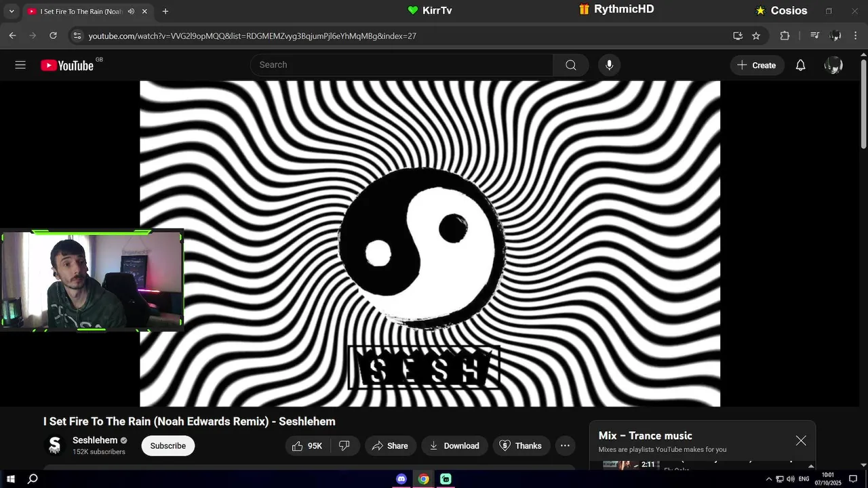Change input language ENG
The height and width of the screenshot is (488, 868).
coord(804,479)
